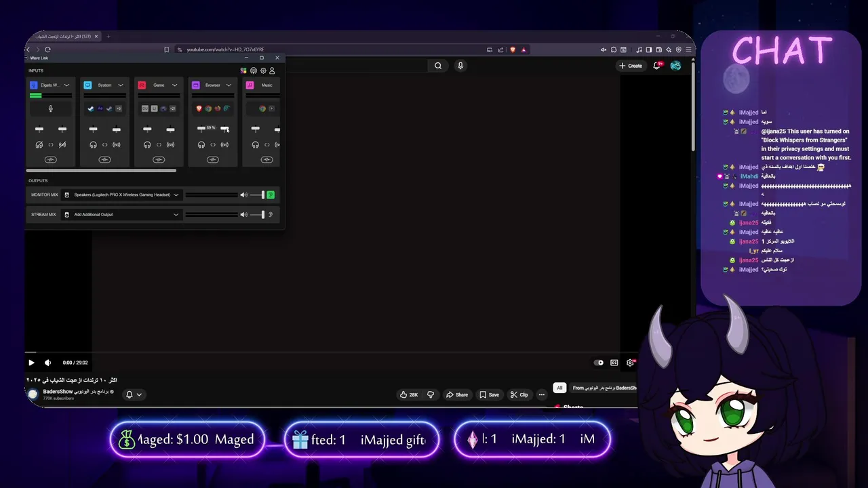This screenshot has width=868, height=488.
Task: Open effects button on System channel
Action: click(104, 160)
